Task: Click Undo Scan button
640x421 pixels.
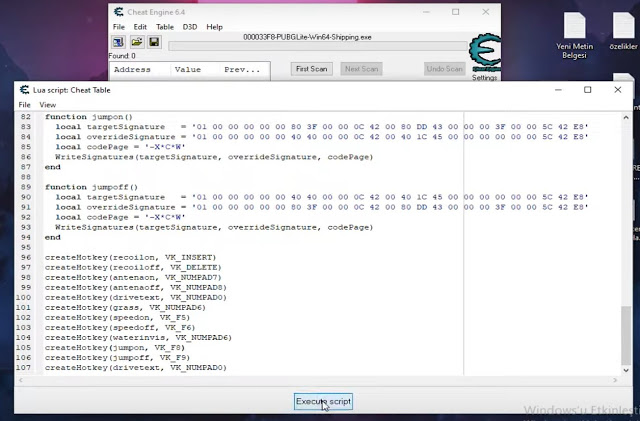Action: [444, 69]
